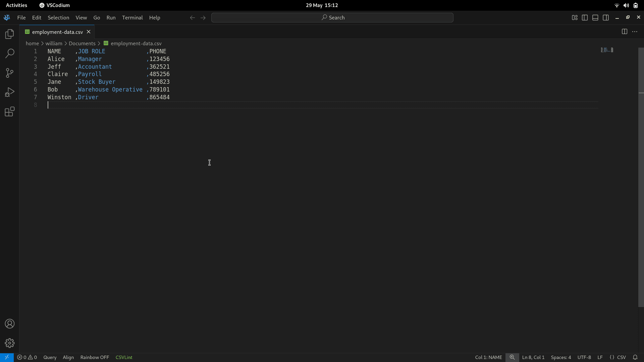Click the vertical editor scrollbar
The width and height of the screenshot is (644, 362).
pos(641,177)
